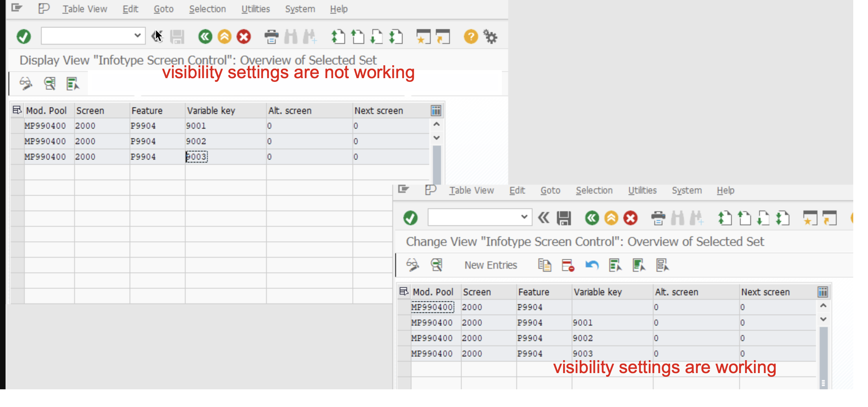Open Edit menu in Display View window

(130, 9)
